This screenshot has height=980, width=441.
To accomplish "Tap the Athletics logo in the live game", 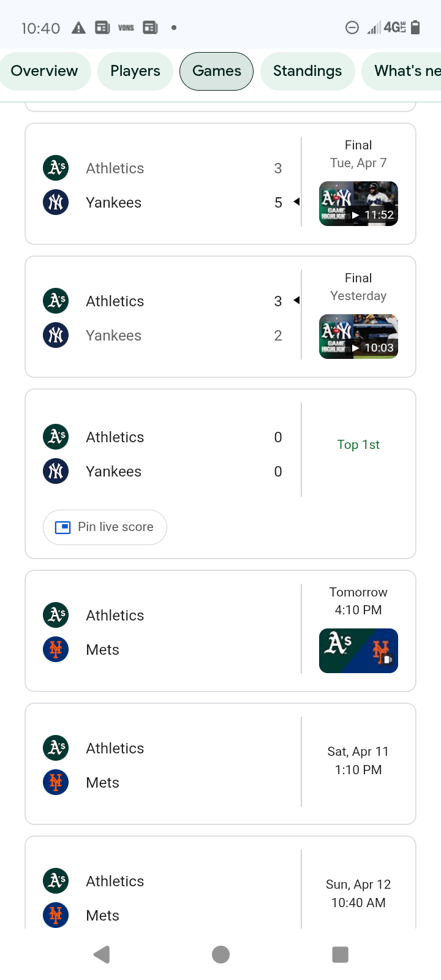I will point(56,437).
